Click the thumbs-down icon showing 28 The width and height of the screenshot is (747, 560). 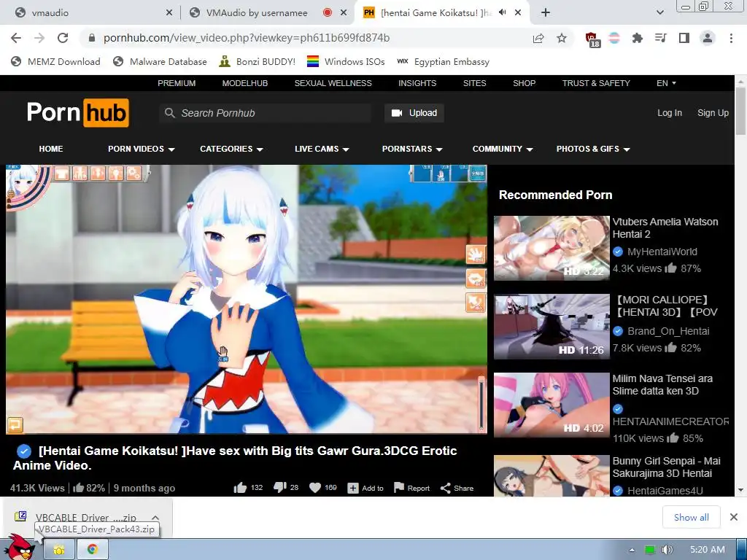pos(280,488)
